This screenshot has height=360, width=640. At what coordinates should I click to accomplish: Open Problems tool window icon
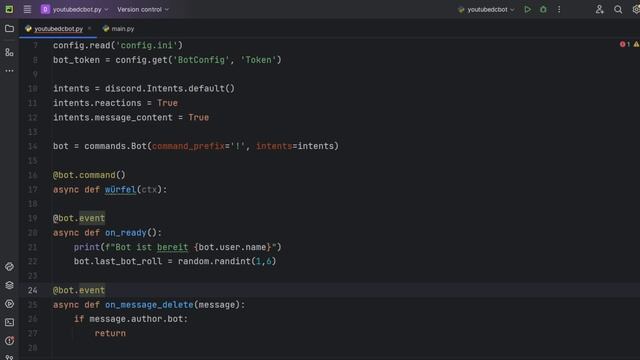[x=9, y=340]
